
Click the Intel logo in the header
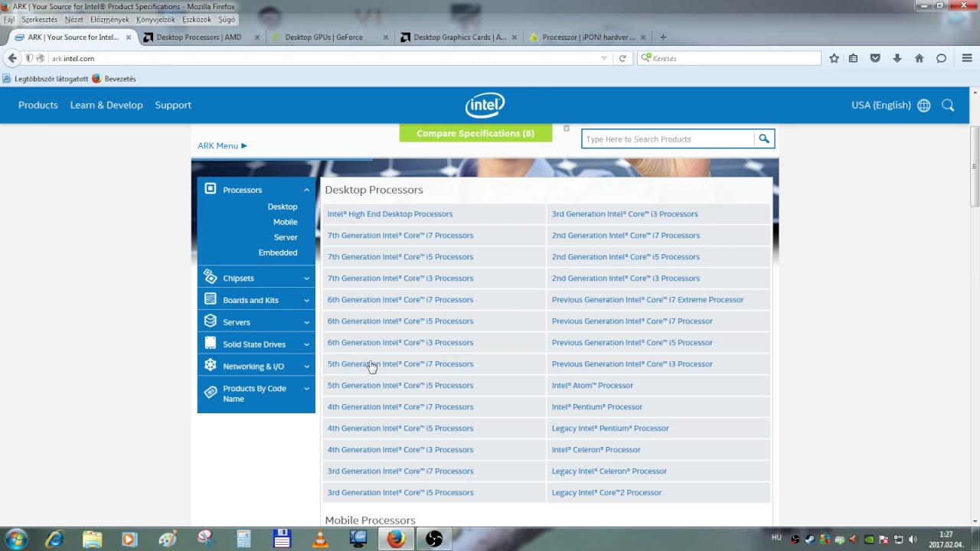(485, 106)
